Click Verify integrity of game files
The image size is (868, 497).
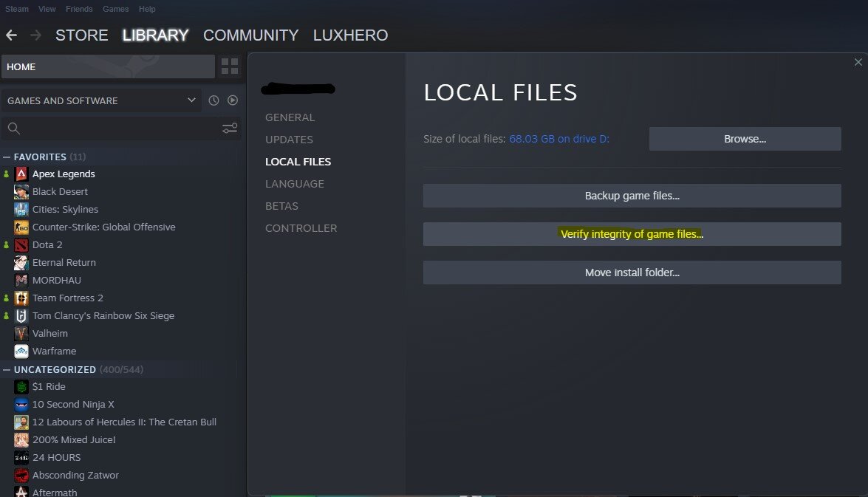coord(632,234)
